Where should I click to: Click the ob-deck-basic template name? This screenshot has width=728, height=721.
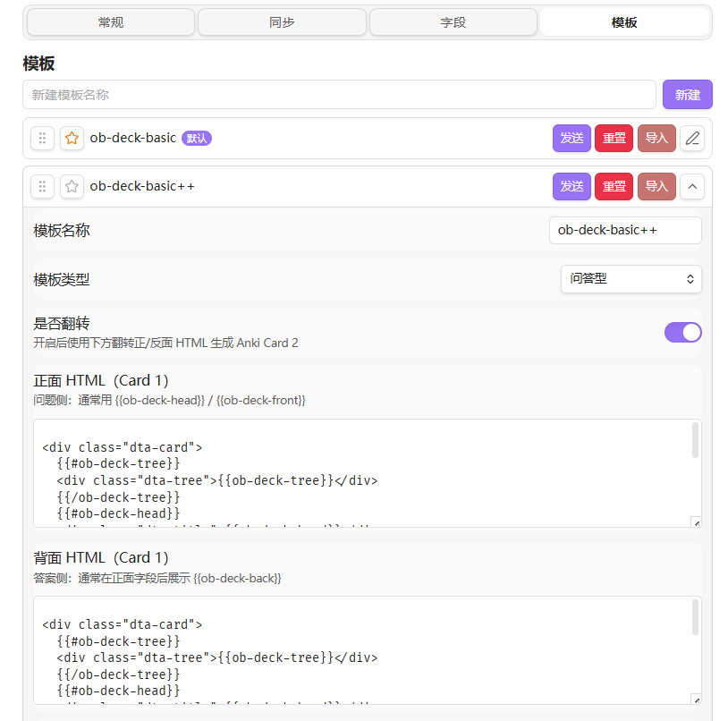[132, 138]
